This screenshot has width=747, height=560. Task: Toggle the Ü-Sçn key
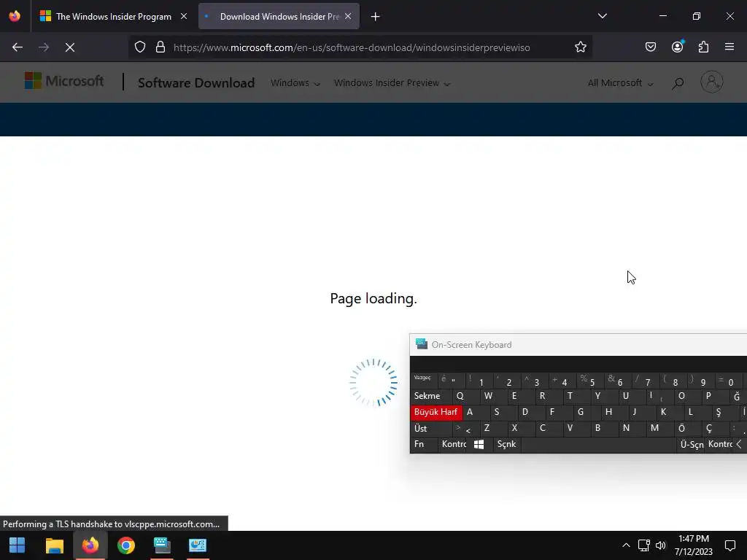tap(691, 444)
